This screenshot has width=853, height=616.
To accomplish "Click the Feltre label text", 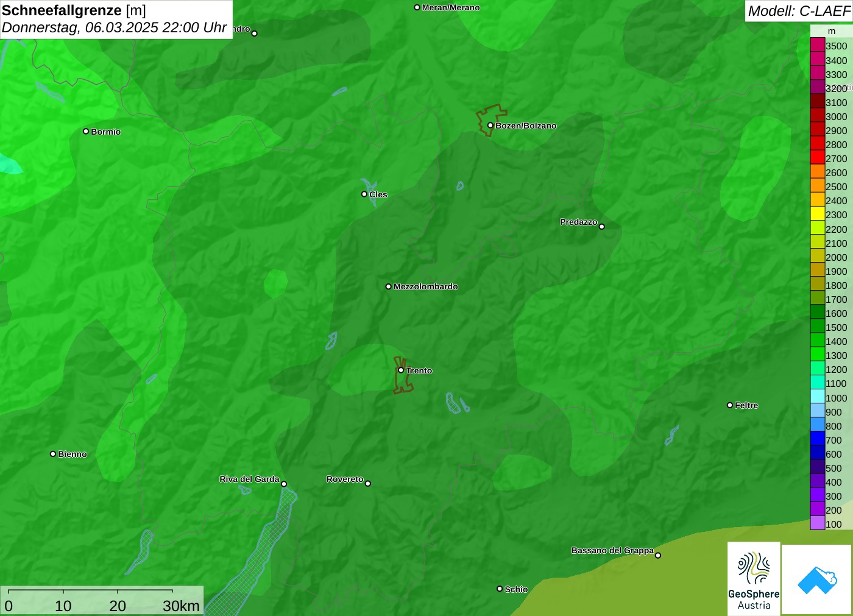I will pyautogui.click(x=746, y=405).
